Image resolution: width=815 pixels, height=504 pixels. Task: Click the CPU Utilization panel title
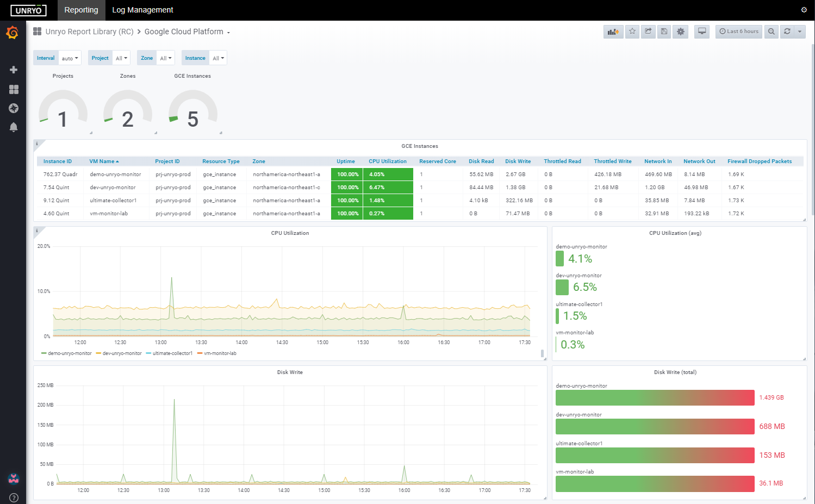pyautogui.click(x=290, y=233)
